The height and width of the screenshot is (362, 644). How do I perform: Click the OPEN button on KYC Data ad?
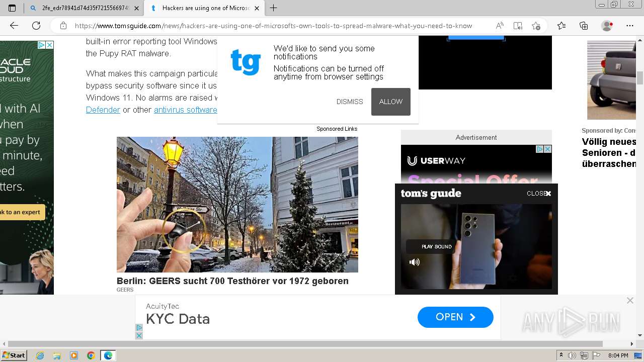[x=455, y=317]
